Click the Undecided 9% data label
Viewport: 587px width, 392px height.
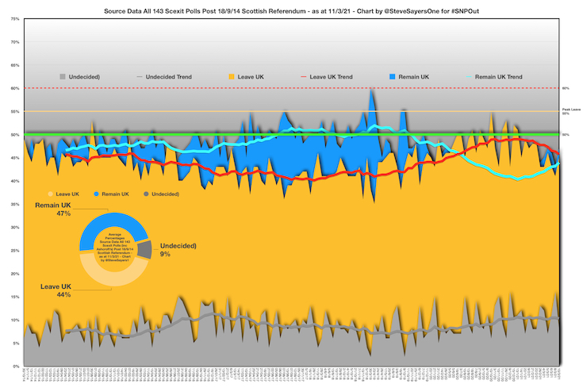172,250
